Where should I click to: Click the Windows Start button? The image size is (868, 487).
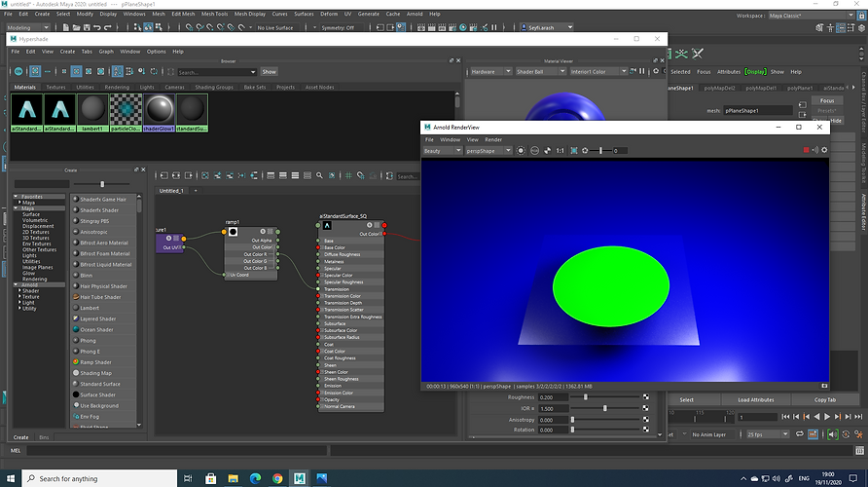coord(11,478)
